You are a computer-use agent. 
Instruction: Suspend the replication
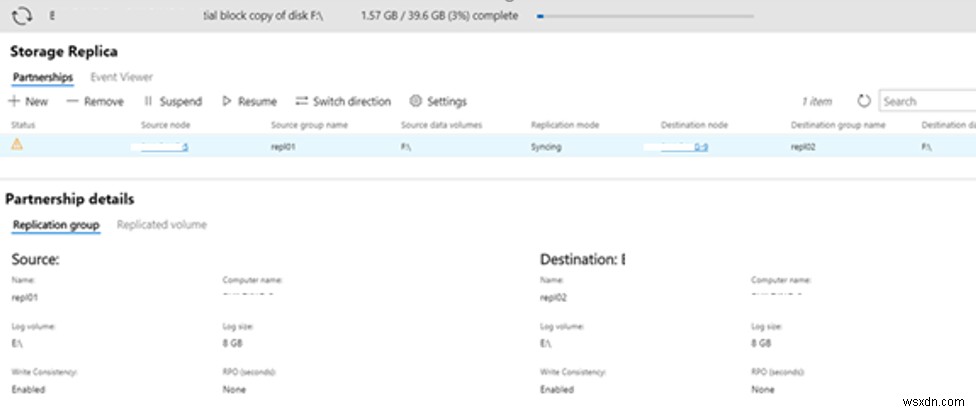point(173,101)
